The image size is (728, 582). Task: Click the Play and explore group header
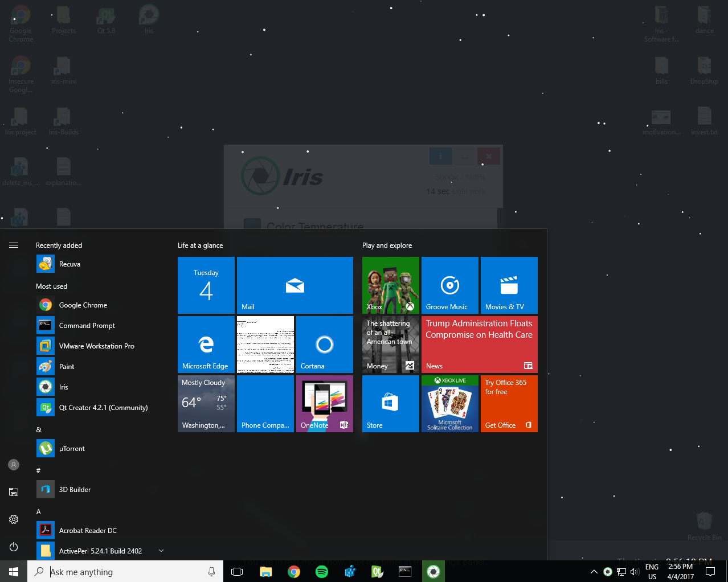pos(387,245)
